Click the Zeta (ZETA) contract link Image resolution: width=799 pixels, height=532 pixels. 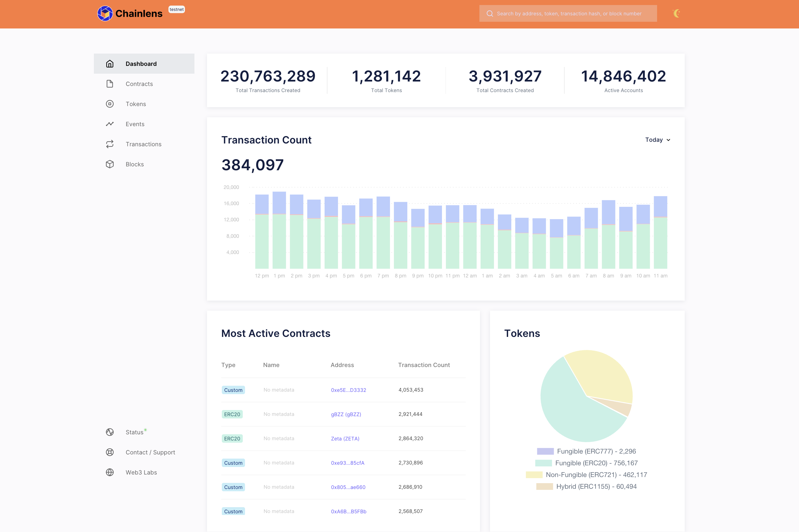(345, 438)
